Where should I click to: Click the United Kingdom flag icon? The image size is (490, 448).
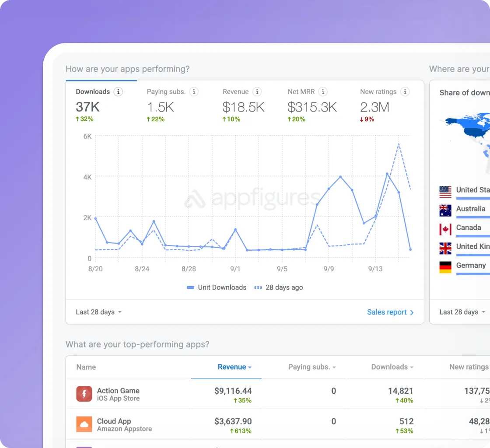445,248
